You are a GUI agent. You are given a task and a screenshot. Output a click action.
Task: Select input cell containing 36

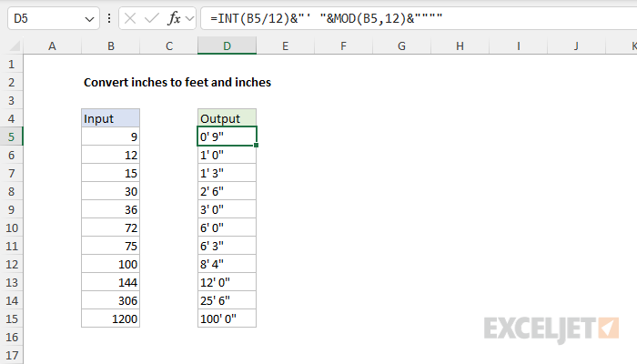click(110, 209)
